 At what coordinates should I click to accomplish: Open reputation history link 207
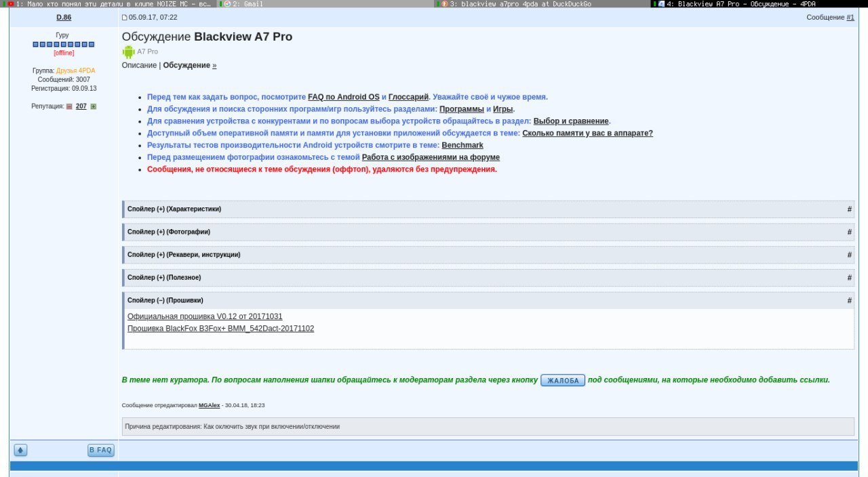[81, 106]
